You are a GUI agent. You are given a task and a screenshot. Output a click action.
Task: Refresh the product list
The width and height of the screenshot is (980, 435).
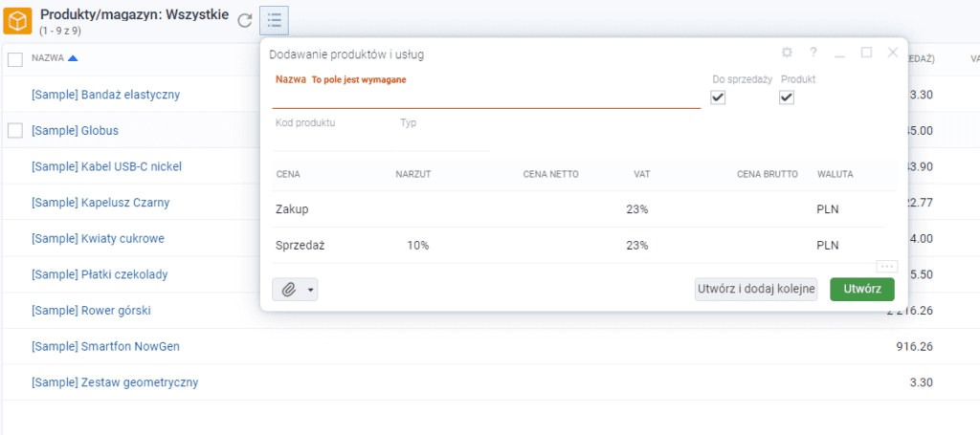[246, 20]
